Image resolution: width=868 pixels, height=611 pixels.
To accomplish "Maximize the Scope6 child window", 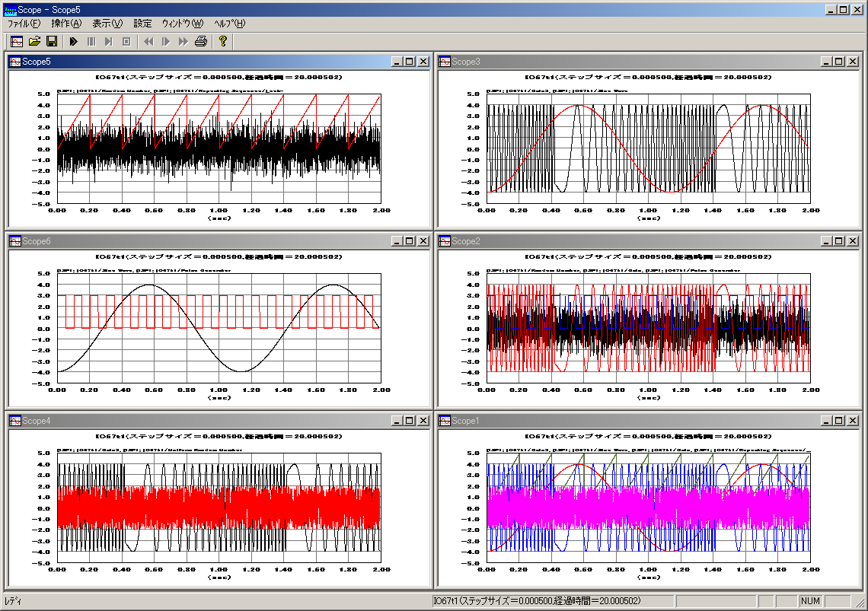I will point(410,241).
